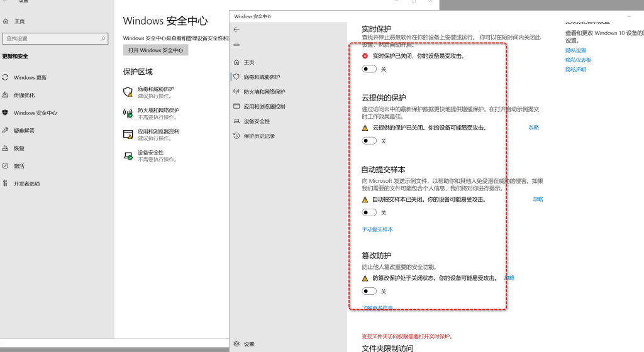Click the laptop icon for 设备安全性 in sidebar
This screenshot has height=352, width=644.
(236, 121)
